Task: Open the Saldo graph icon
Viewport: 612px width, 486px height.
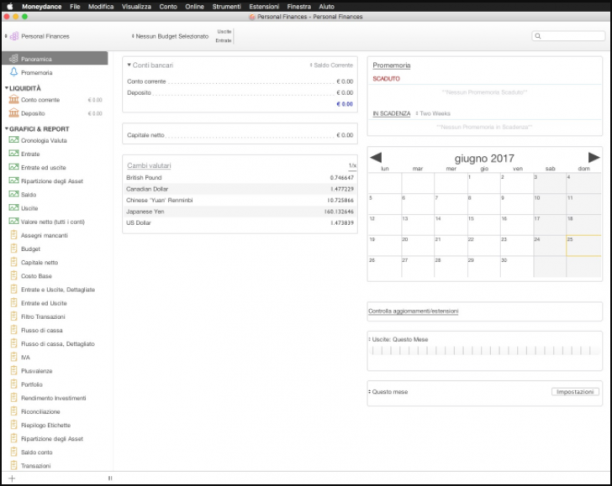Action: coord(14,194)
